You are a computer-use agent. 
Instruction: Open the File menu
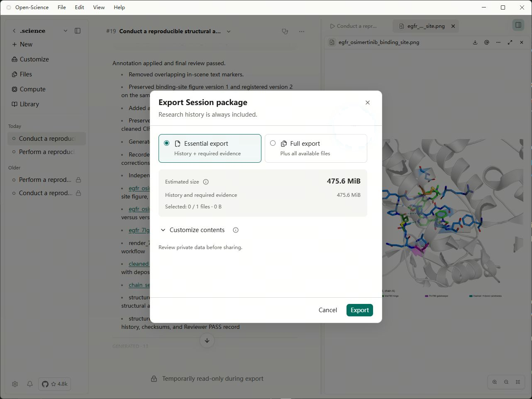[x=62, y=7]
